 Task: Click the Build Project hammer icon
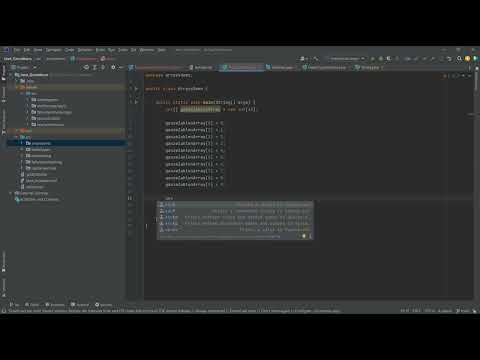tap(316, 59)
